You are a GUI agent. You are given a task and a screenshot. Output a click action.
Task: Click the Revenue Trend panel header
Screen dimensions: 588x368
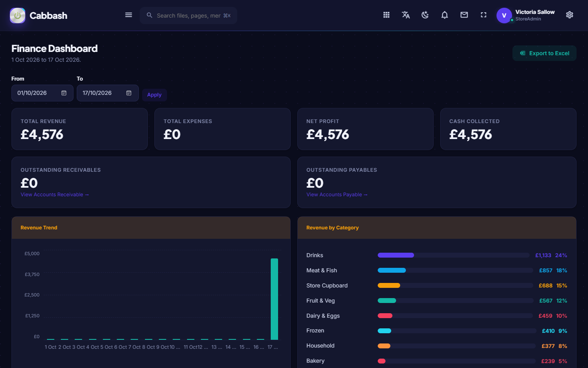[151, 228]
